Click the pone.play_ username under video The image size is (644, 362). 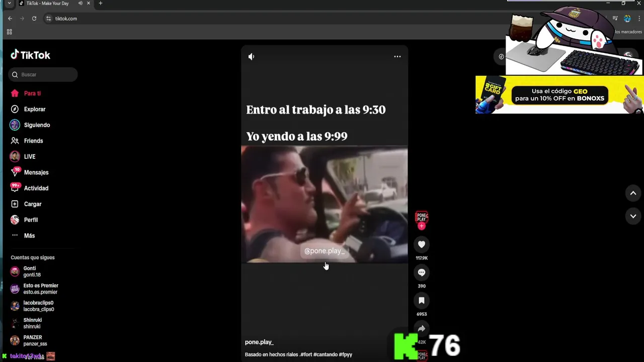(259, 342)
